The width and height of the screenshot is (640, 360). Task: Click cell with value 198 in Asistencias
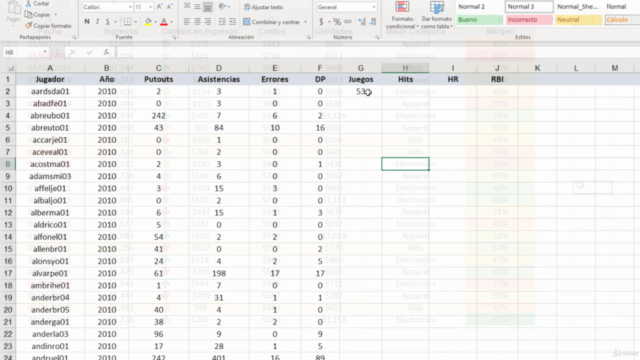pyautogui.click(x=219, y=273)
